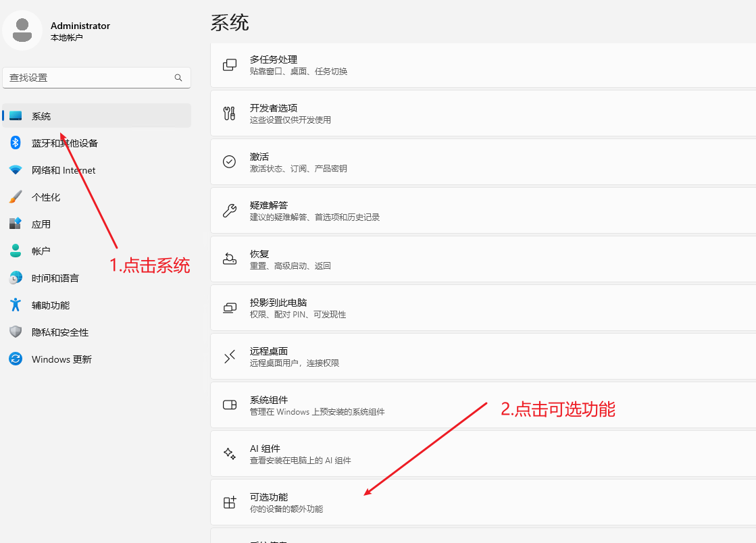Open the 恢复 recovery settings row

point(482,259)
